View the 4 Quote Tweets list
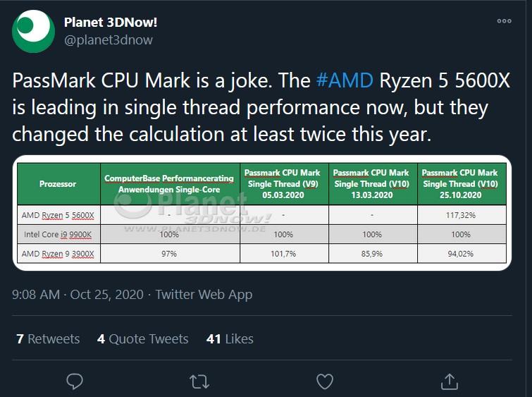 pos(142,338)
